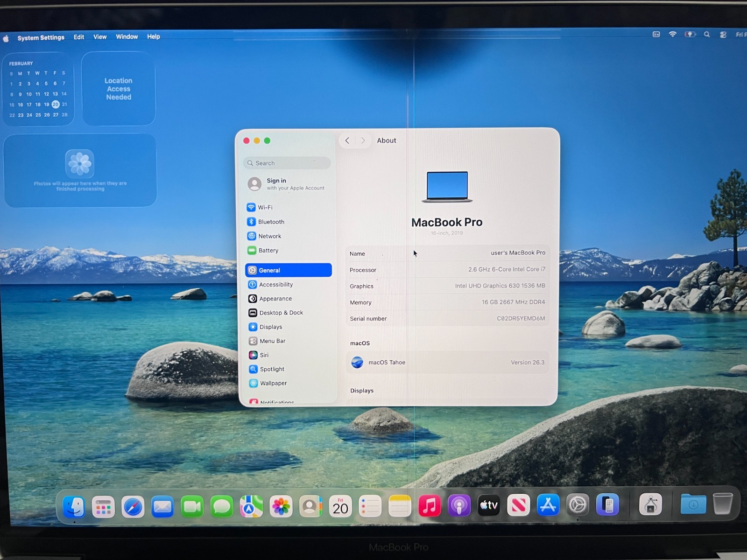Open Spotlight settings in sidebar
Image resolution: width=747 pixels, height=560 pixels.
pos(289,369)
